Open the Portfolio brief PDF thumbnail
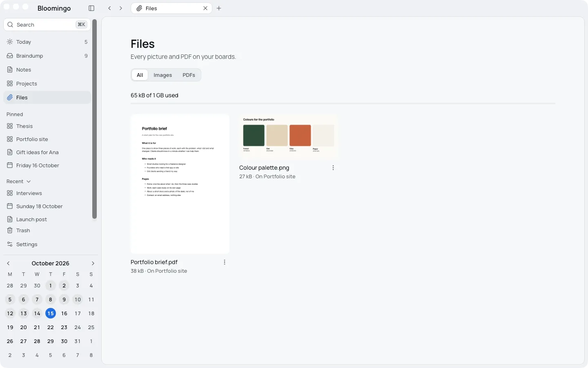Image resolution: width=588 pixels, height=368 pixels. 180,184
